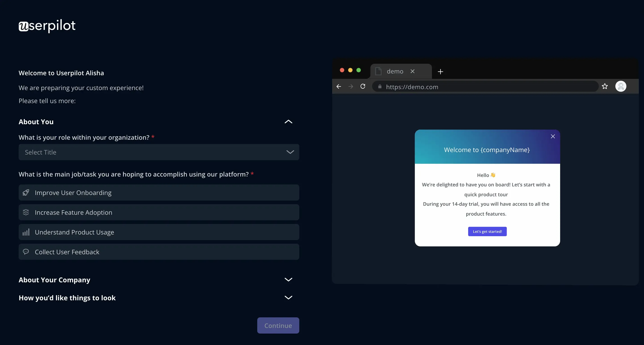Click the browser back arrow in the demo preview
This screenshot has height=345, width=644.
(339, 86)
